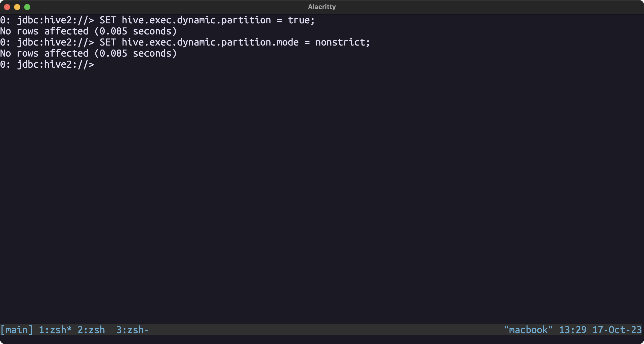644x344 pixels.
Task: Click the [main] tmux session label
Action: [x=17, y=330]
